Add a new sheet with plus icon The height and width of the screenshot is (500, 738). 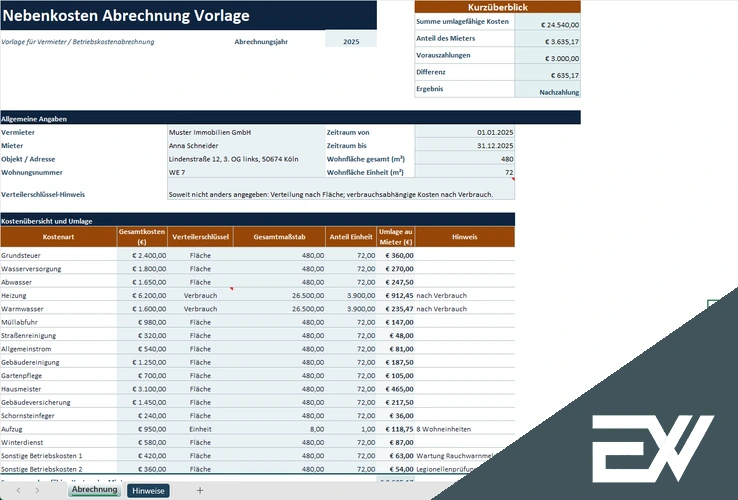200,490
